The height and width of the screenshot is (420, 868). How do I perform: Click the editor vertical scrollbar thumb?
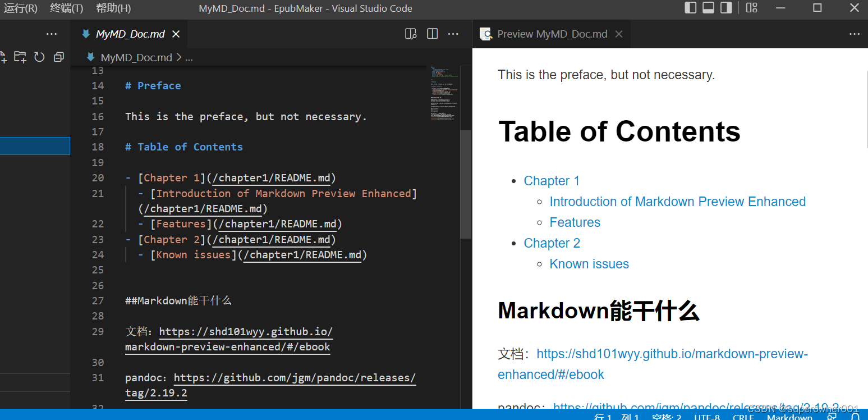pyautogui.click(x=466, y=185)
